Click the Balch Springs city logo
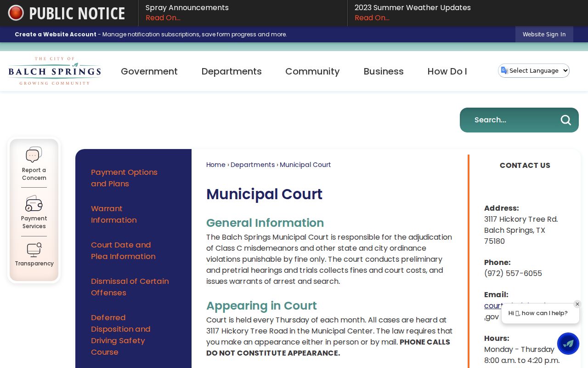 [55, 71]
